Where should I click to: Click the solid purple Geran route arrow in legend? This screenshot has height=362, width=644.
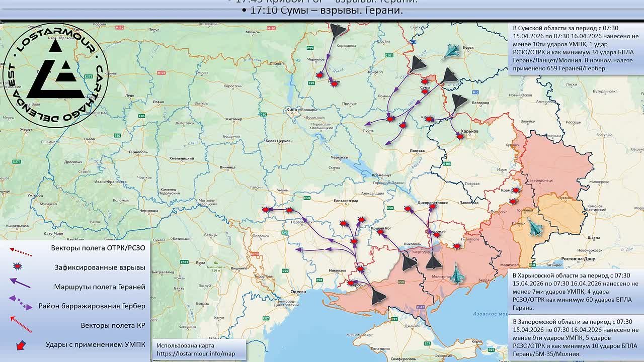[20, 284]
